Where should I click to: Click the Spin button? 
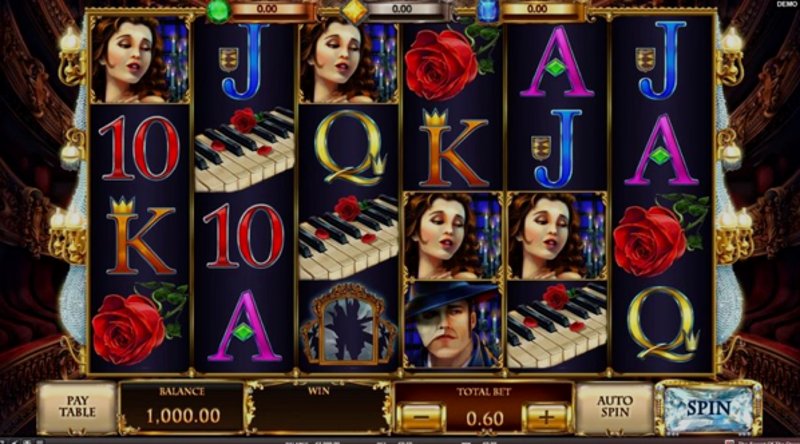[708, 408]
